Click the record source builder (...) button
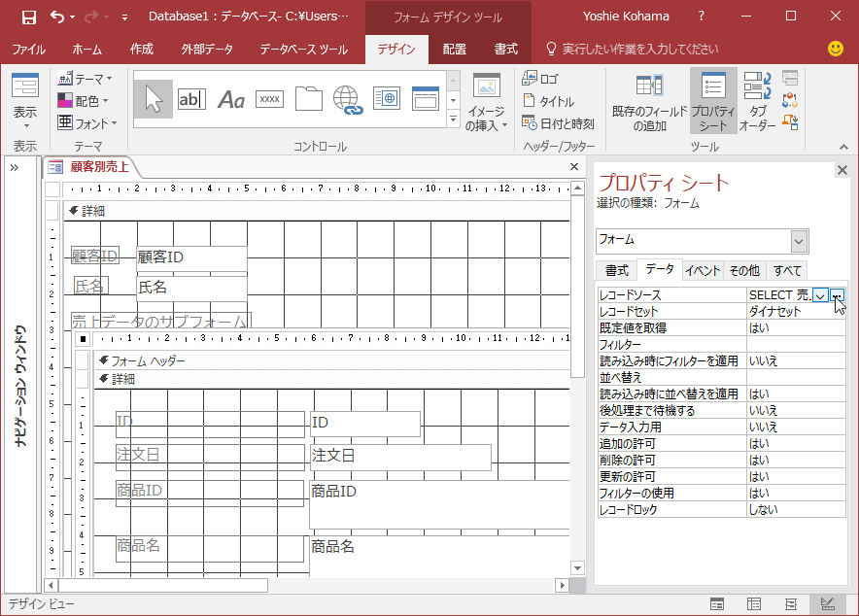Image resolution: width=859 pixels, height=616 pixels. 838,295
